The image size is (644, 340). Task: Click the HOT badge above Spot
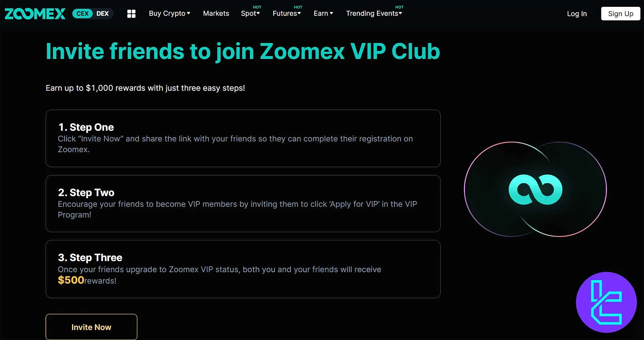(257, 7)
